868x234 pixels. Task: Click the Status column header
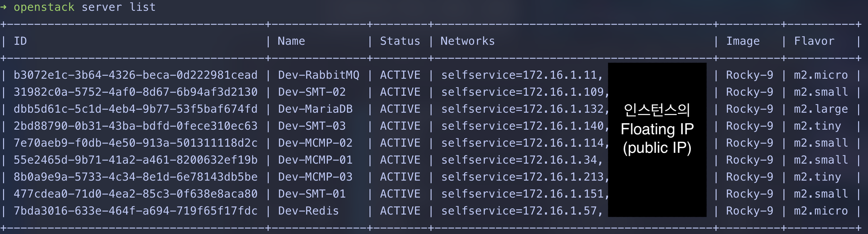point(400,41)
